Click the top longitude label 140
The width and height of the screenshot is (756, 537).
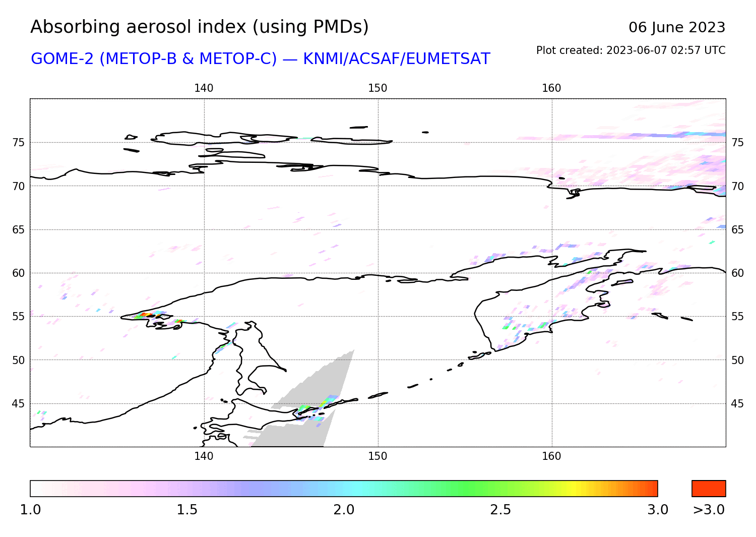204,88
